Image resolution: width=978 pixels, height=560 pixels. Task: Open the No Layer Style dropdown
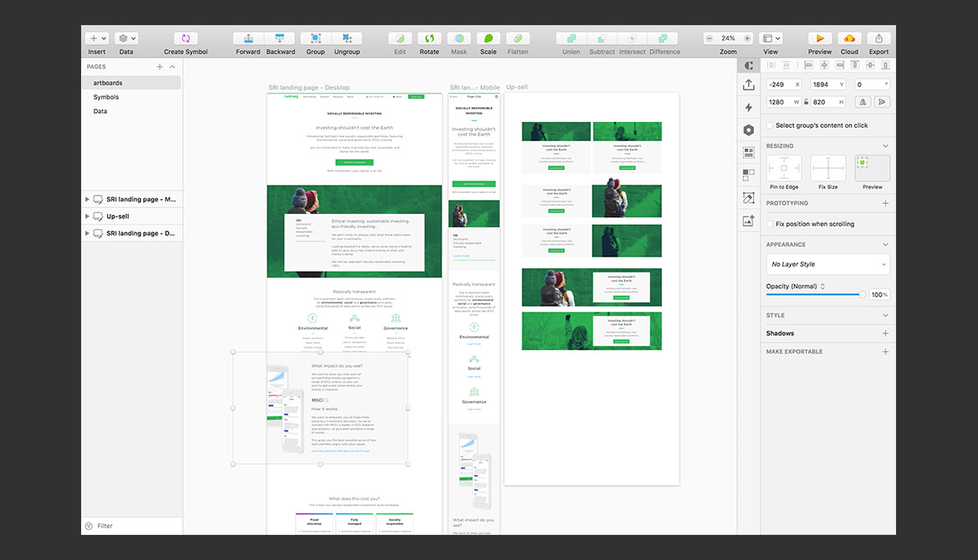click(828, 264)
